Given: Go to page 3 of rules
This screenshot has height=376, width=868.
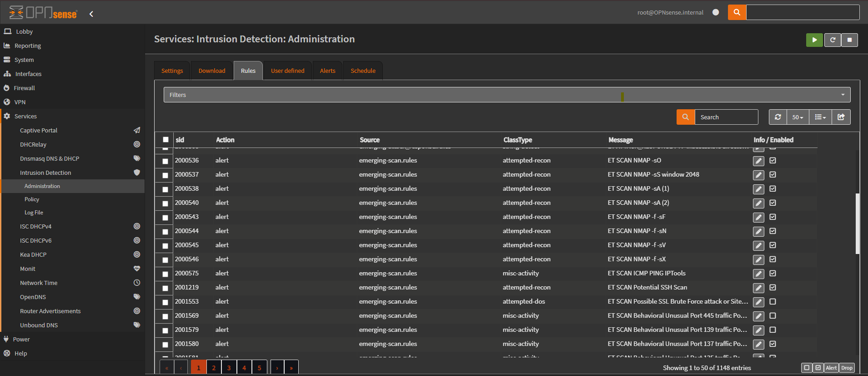Looking at the screenshot, I should [229, 368].
